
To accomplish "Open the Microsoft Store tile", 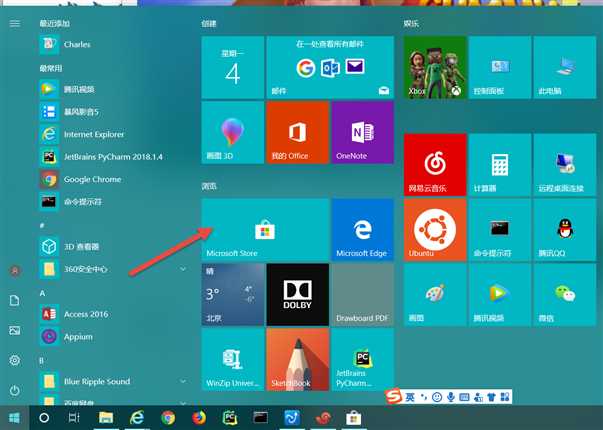I will point(265,230).
